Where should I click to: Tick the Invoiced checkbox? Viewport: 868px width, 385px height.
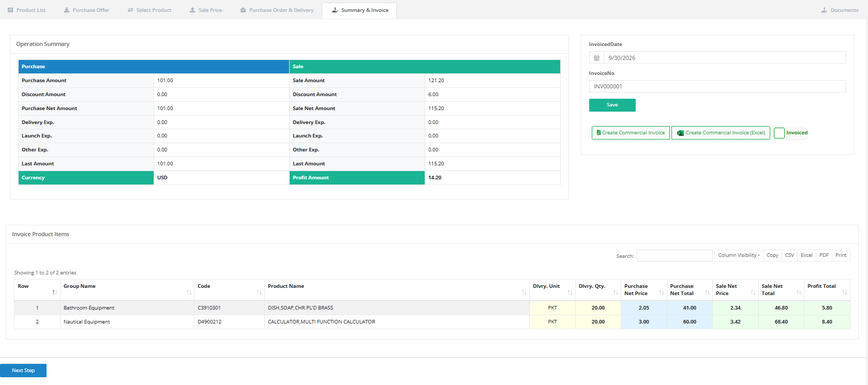[x=779, y=133]
